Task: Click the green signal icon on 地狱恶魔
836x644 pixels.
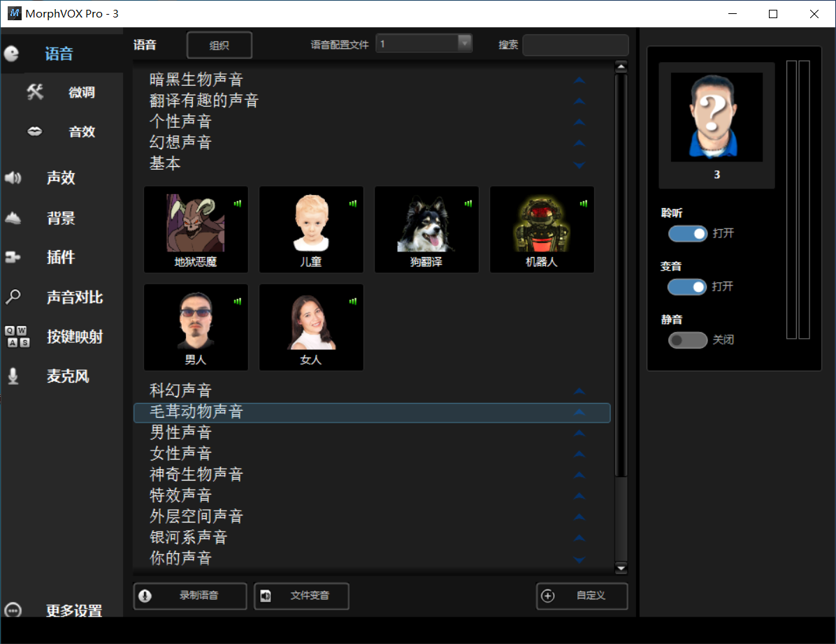Action: point(237,203)
